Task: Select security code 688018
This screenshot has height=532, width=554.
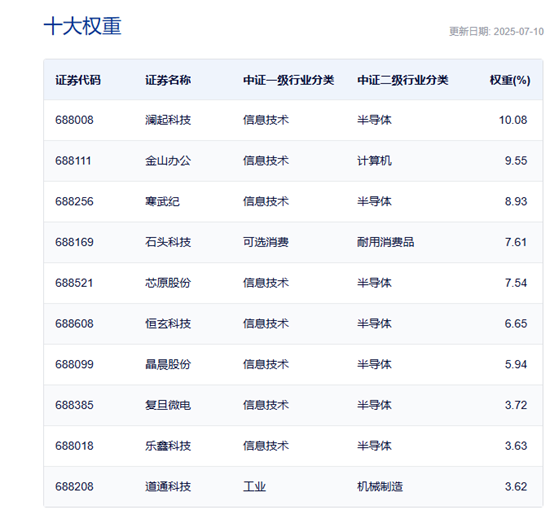Action: pos(75,446)
